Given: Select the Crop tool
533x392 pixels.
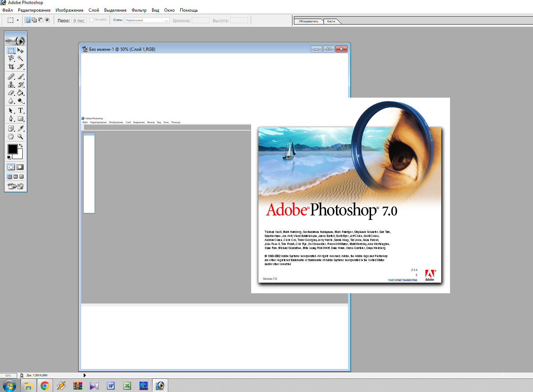Looking at the screenshot, I should click(x=11, y=67).
